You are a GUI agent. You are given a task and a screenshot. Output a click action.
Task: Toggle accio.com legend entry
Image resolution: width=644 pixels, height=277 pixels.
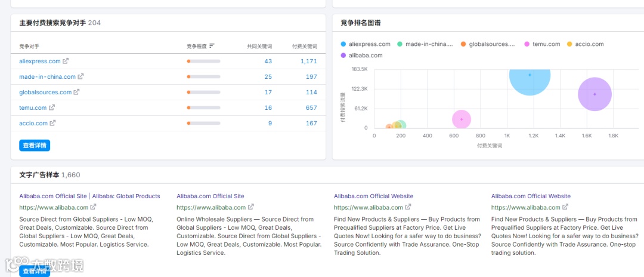[586, 44]
